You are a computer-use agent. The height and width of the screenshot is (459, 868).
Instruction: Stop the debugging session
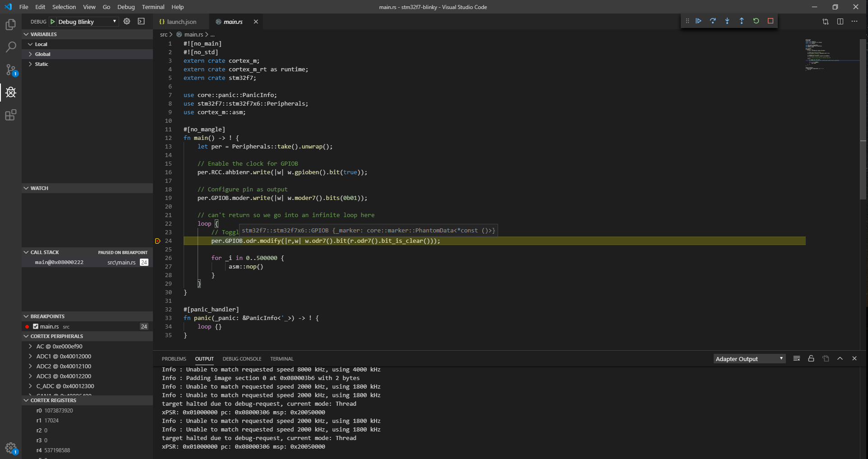click(x=770, y=21)
